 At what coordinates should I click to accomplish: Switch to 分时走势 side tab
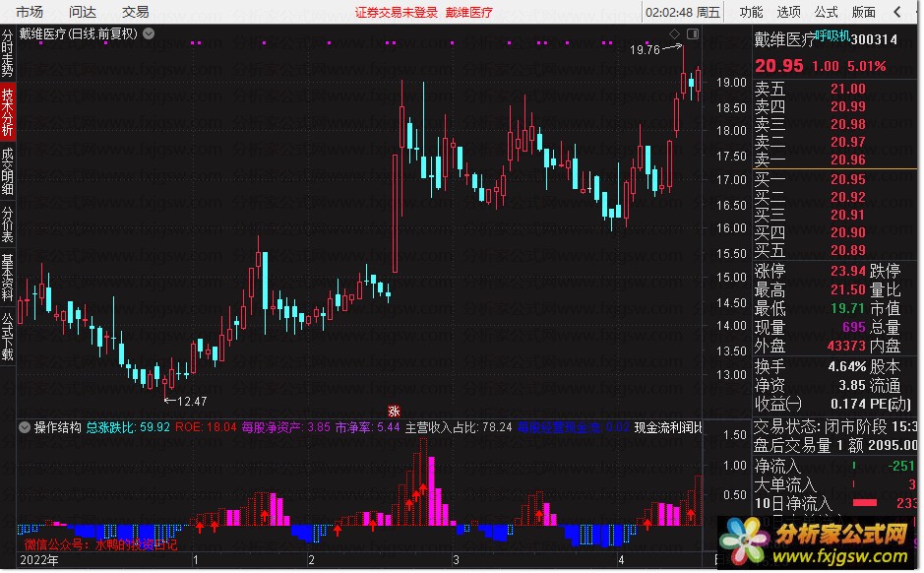(7, 53)
